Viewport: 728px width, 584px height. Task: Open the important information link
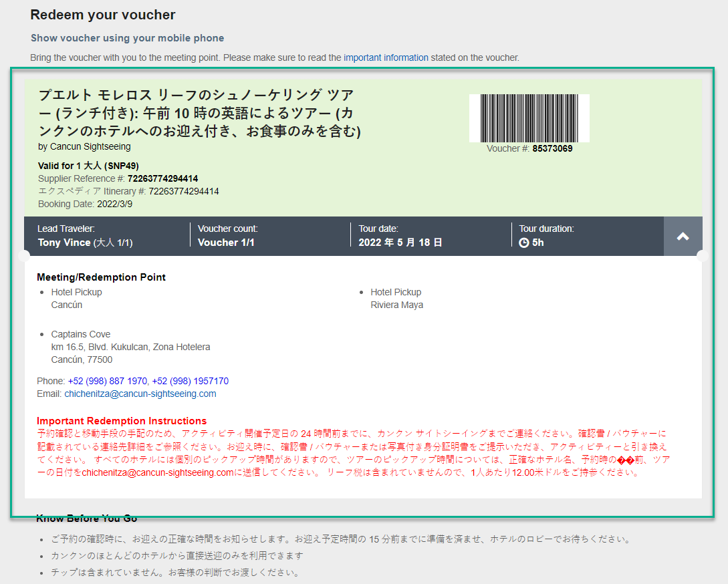pos(386,57)
